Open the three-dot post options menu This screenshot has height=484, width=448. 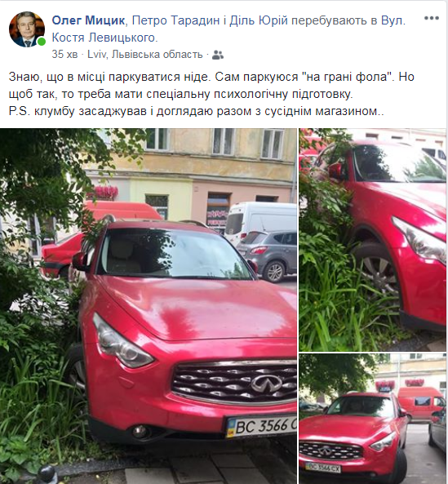click(432, 18)
